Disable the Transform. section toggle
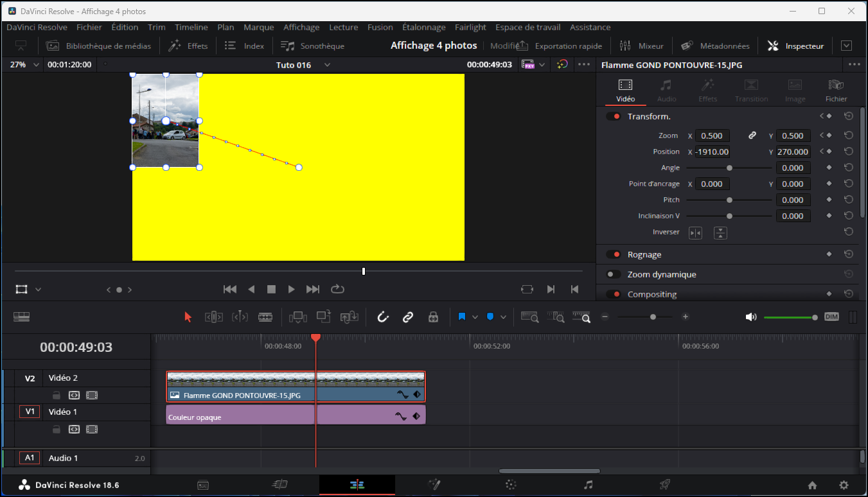 pos(614,116)
